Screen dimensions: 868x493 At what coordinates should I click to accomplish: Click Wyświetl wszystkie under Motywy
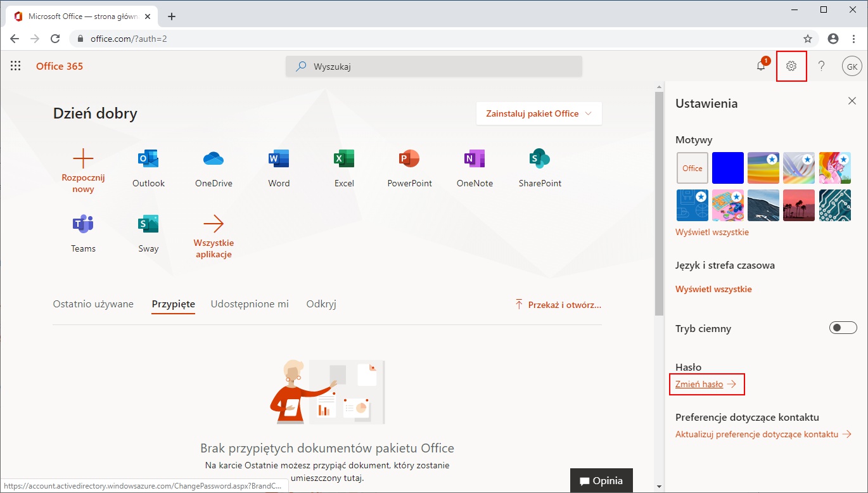pos(712,232)
